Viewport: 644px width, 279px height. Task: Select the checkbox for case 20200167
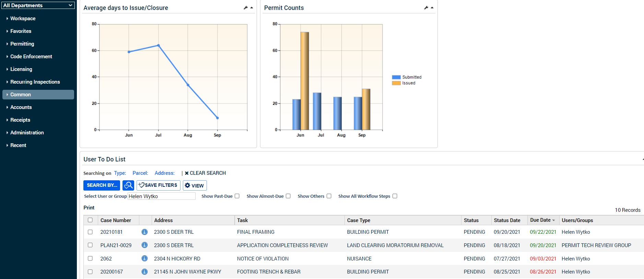click(x=90, y=272)
